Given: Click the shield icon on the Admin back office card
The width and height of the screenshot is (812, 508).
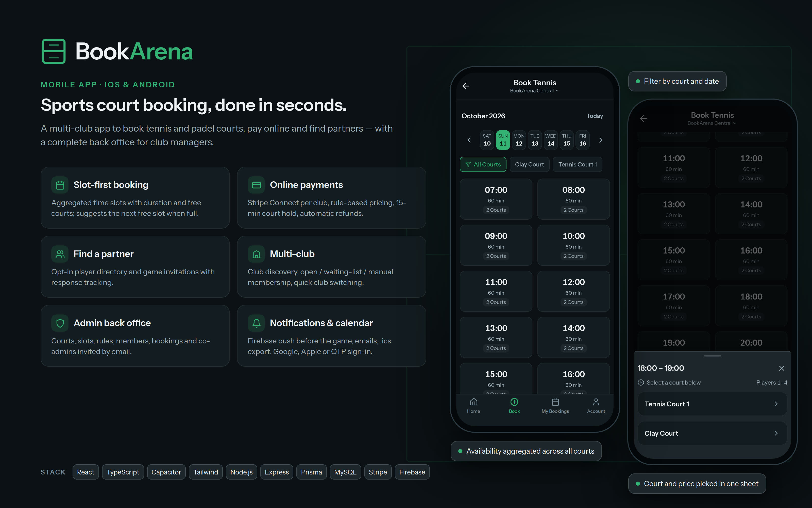Looking at the screenshot, I should [60, 323].
